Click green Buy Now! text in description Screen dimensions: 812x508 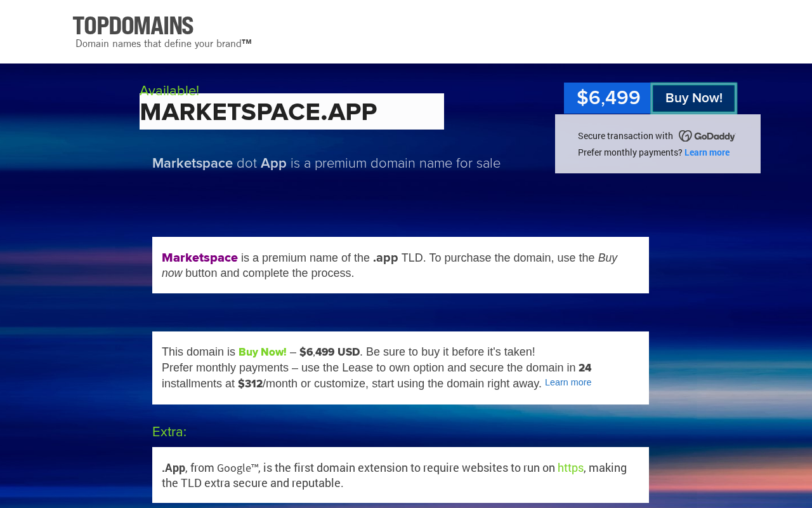coord(262,352)
